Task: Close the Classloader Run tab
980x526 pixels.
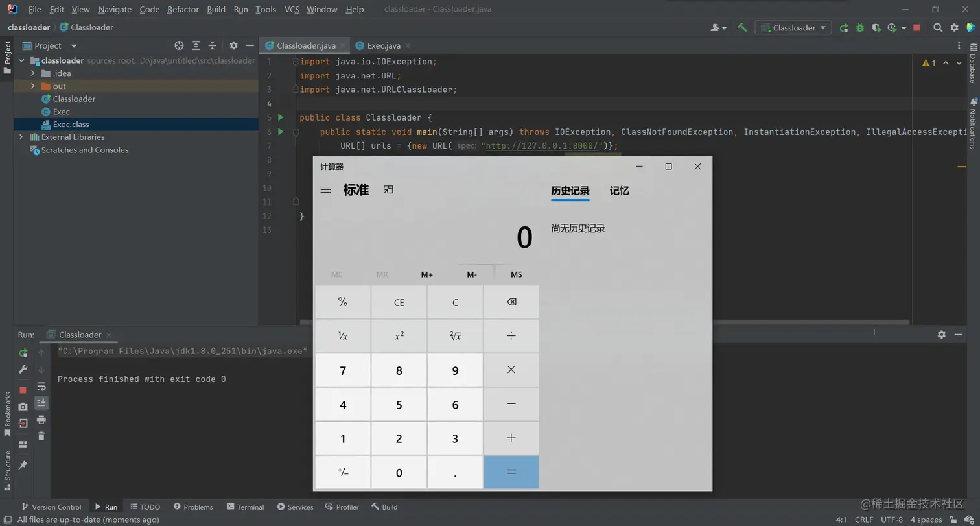Action: 109,335
